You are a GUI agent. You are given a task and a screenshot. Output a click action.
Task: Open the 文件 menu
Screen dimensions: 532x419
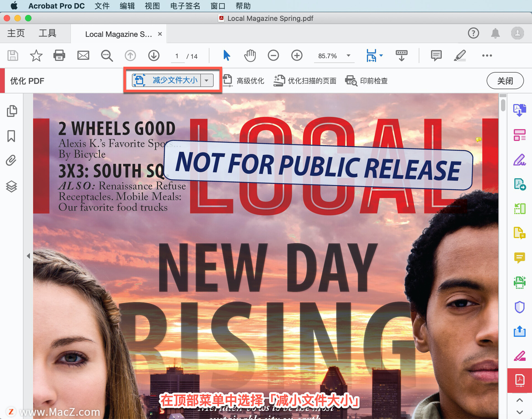tap(102, 6)
